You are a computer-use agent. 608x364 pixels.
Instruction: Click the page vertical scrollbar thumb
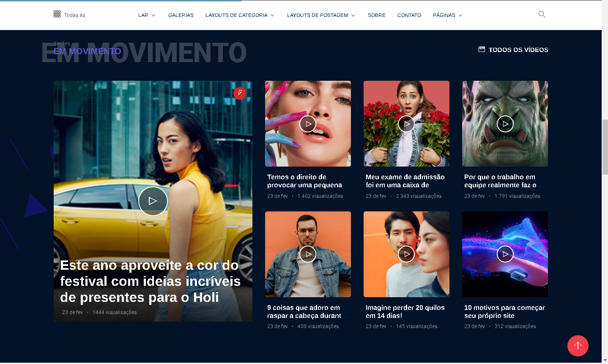click(605, 147)
